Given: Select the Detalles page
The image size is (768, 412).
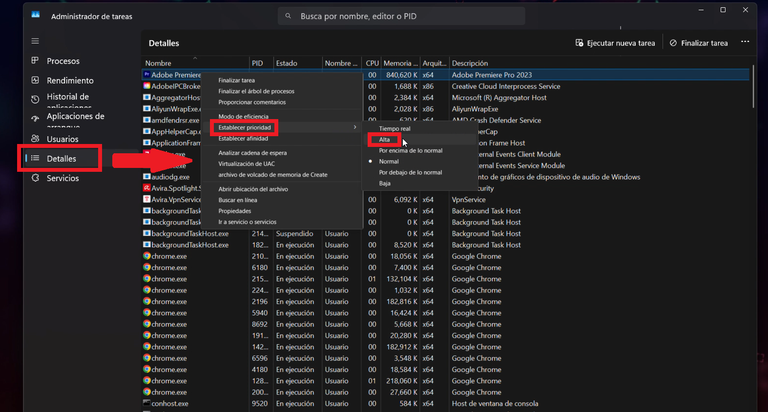Looking at the screenshot, I should pyautogui.click(x=61, y=158).
